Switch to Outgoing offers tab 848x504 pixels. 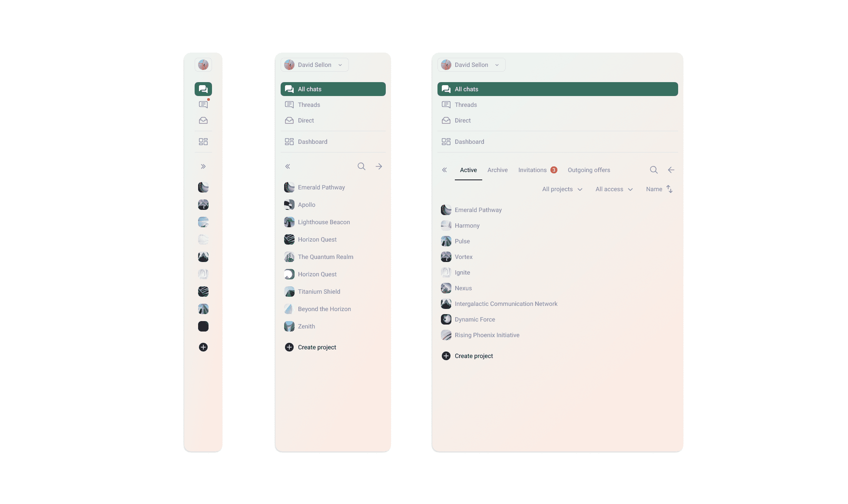(589, 170)
